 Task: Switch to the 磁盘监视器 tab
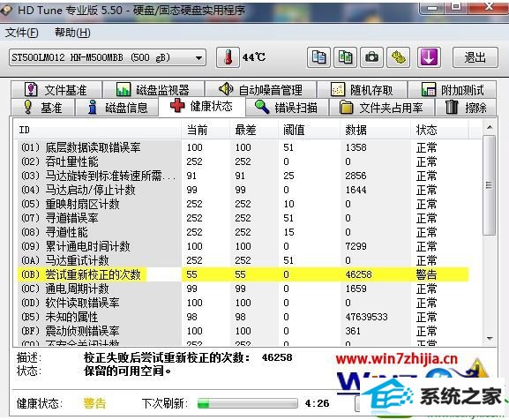coord(153,90)
